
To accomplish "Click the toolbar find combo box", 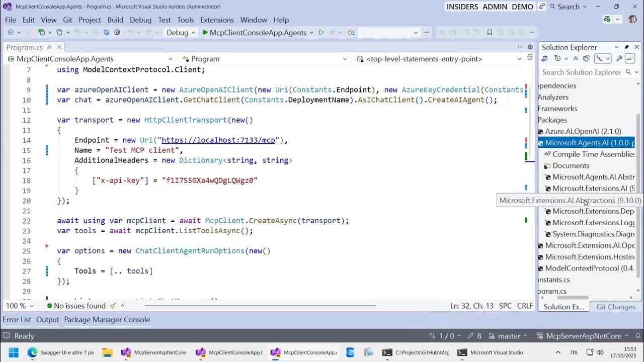I will coord(388,32).
